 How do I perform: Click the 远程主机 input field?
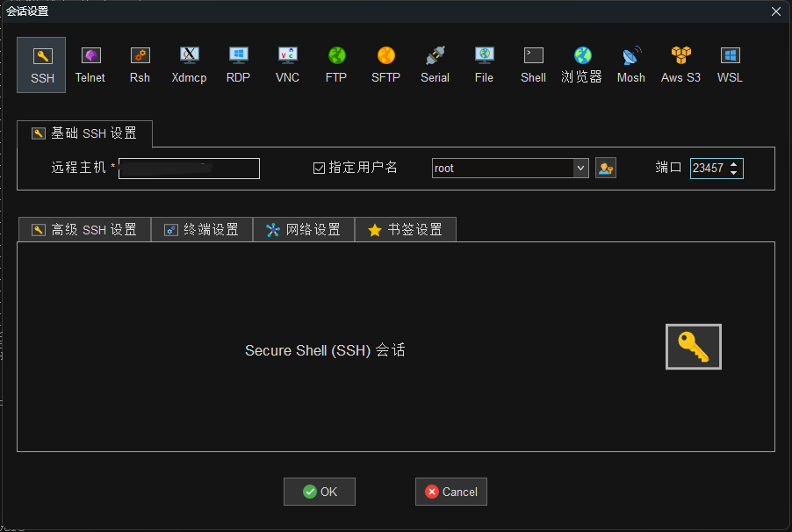[189, 168]
